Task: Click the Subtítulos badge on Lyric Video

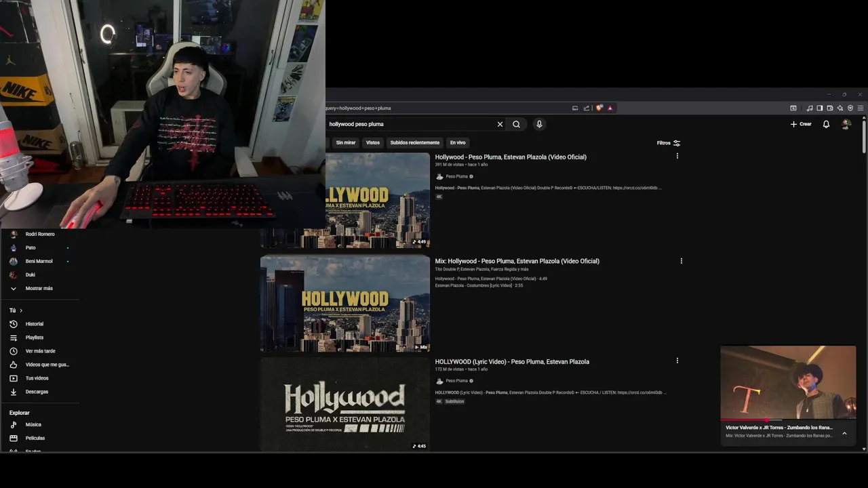Action: tap(455, 401)
